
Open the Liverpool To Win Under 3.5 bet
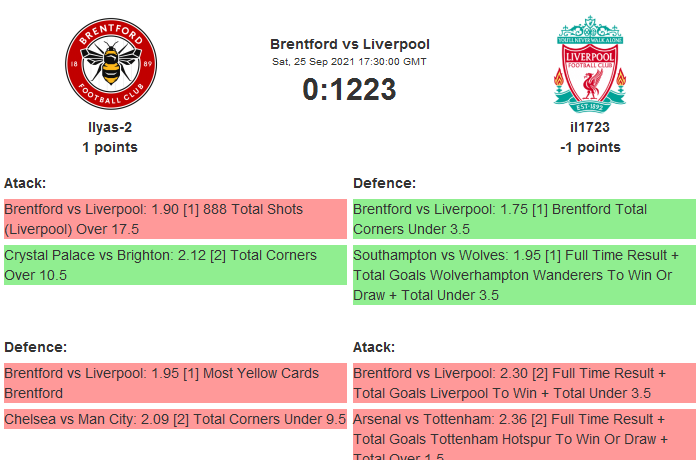pyautogui.click(x=524, y=382)
